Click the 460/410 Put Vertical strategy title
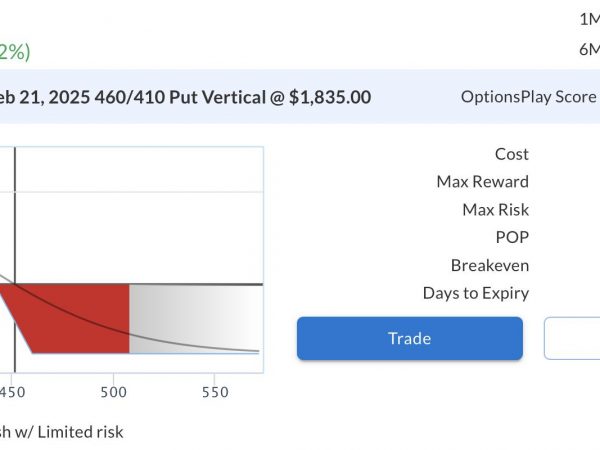Viewport: 600px width, 450px height. tap(186, 97)
